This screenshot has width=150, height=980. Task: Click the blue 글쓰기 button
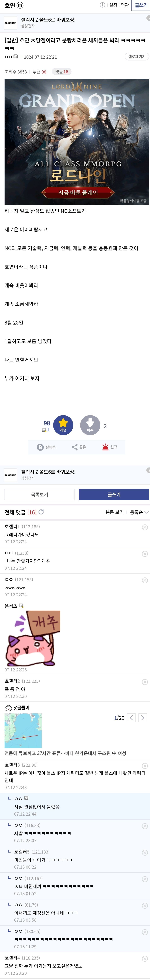(114, 495)
